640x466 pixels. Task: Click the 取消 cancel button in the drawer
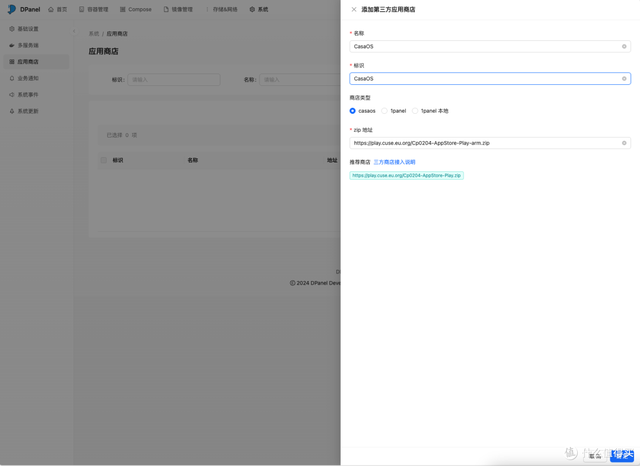point(595,456)
